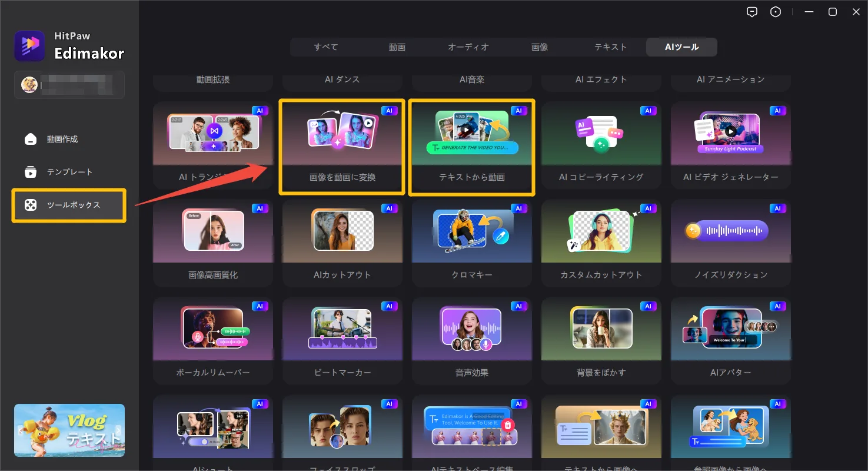
Task: Select the テキスト category tab
Action: pos(610,47)
